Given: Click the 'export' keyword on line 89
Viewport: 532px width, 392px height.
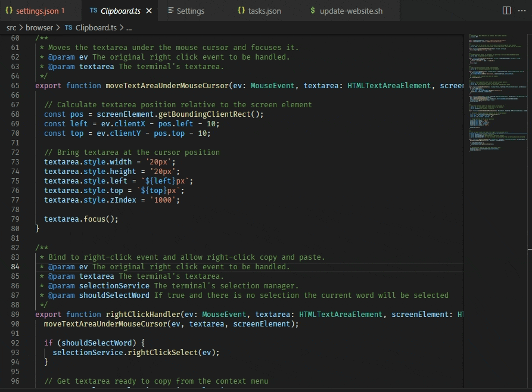Looking at the screenshot, I should [x=48, y=315].
